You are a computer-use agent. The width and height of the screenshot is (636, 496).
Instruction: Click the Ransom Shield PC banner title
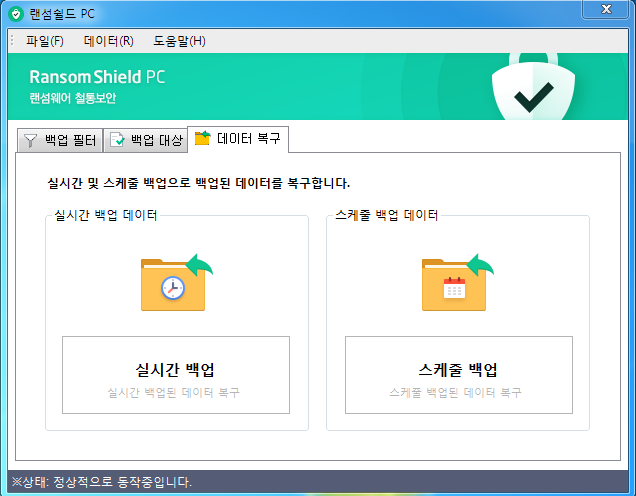coord(97,77)
